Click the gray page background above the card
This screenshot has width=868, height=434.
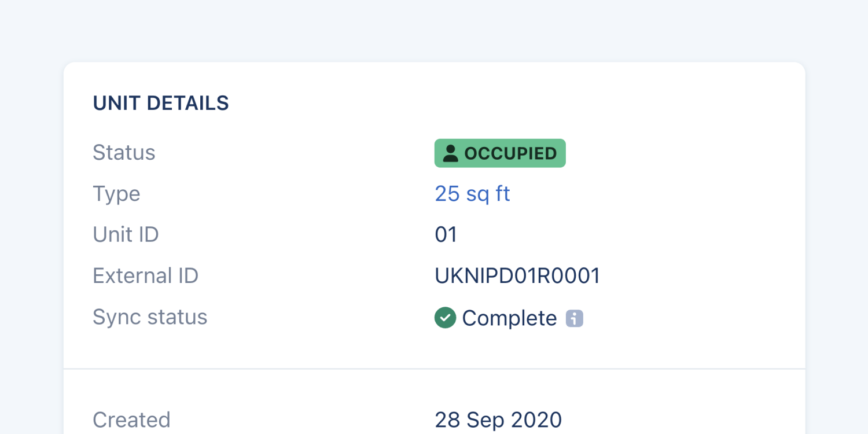pyautogui.click(x=434, y=29)
